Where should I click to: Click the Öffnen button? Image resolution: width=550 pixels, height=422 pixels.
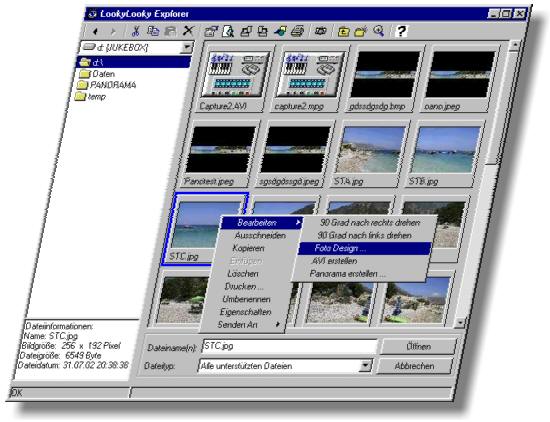(418, 347)
